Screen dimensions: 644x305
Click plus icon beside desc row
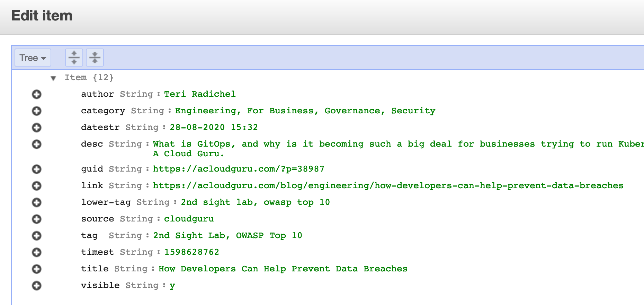[x=37, y=144]
